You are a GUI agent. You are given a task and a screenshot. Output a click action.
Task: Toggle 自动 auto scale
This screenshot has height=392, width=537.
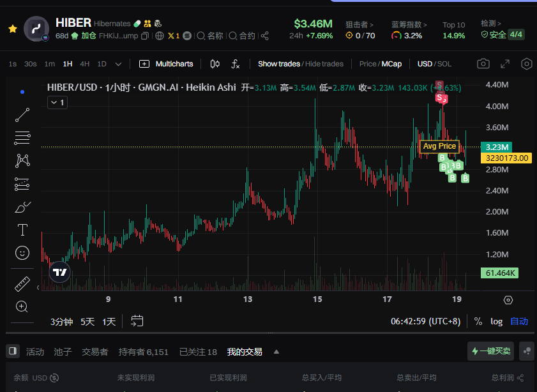pyautogui.click(x=519, y=322)
